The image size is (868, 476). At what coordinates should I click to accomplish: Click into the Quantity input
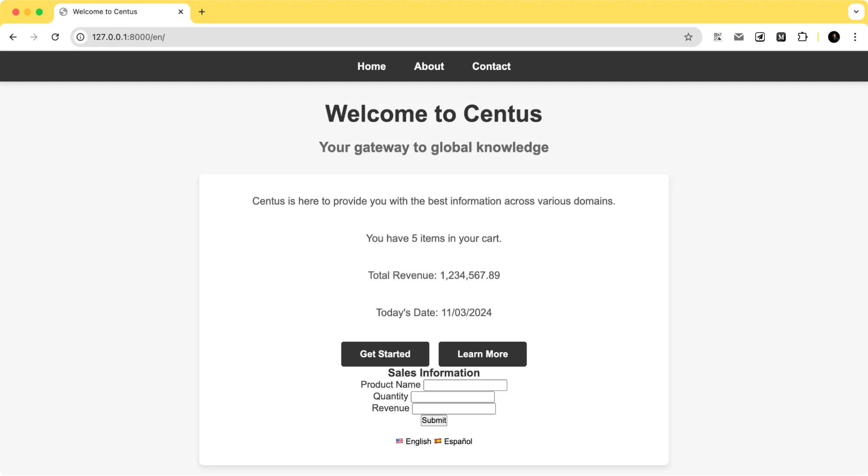point(452,397)
